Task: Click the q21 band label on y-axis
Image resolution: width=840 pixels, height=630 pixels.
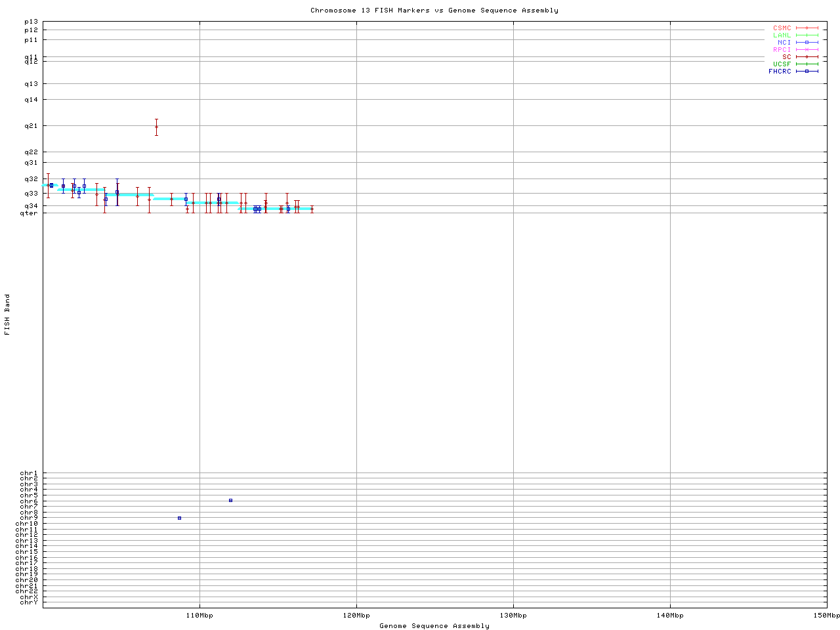Action: 31,125
